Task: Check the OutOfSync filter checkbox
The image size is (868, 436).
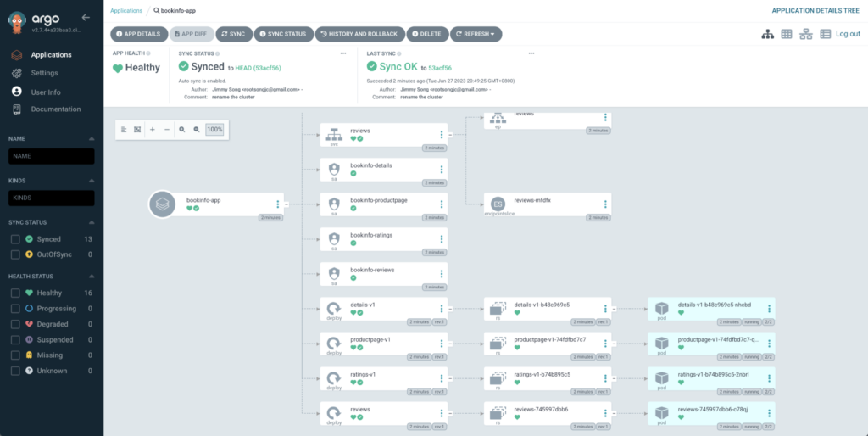Action: coord(15,254)
